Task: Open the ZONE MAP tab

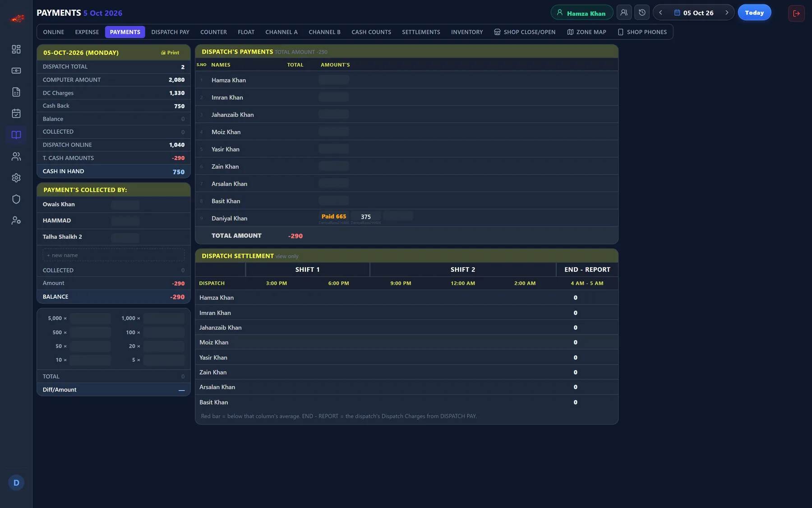Action: click(x=586, y=32)
